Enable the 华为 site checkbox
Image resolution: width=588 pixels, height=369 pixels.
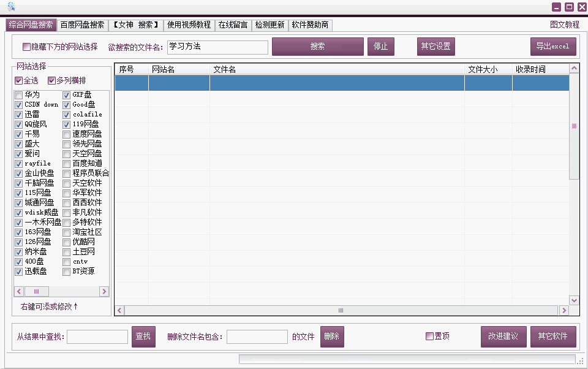click(18, 95)
